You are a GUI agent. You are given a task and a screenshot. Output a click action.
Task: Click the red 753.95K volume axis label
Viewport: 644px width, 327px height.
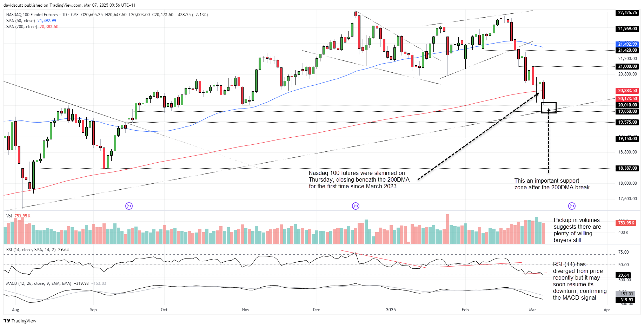(626, 223)
